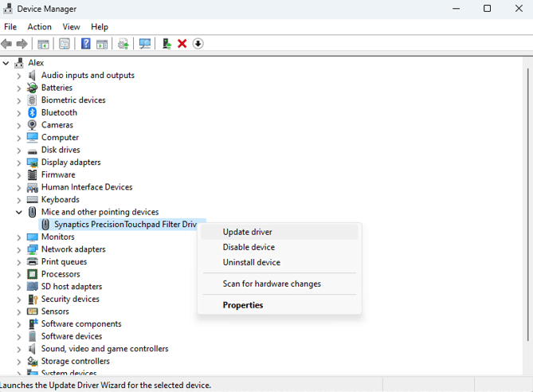The width and height of the screenshot is (533, 392).
Task: Click the Bluetooth icon in the device tree
Action: click(x=33, y=112)
